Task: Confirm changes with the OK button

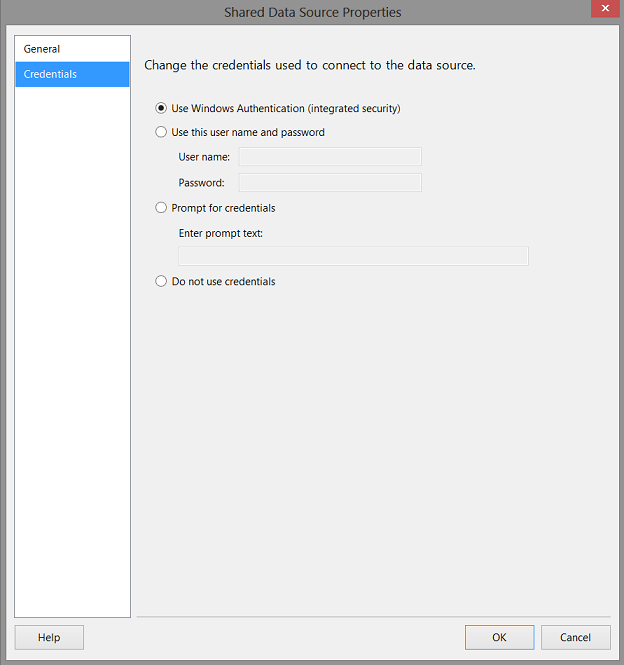Action: click(499, 638)
